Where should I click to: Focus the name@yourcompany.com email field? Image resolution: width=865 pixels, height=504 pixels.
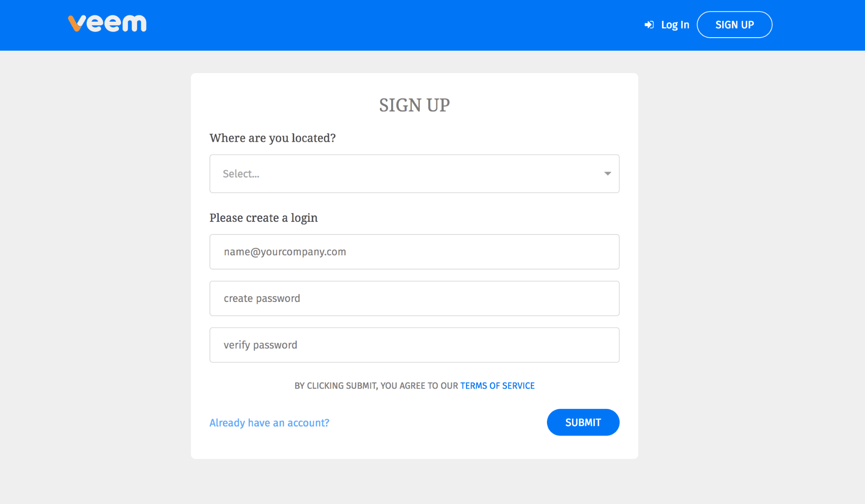414,252
